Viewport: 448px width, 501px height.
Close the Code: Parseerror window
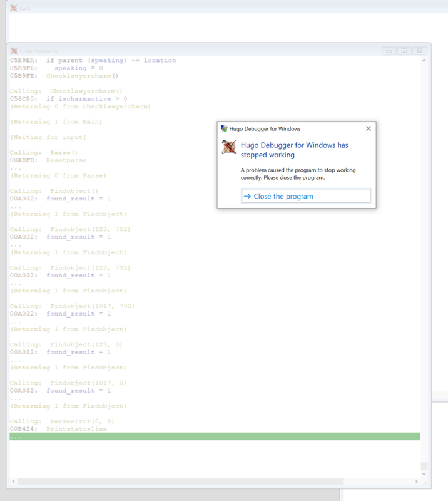pos(420,51)
